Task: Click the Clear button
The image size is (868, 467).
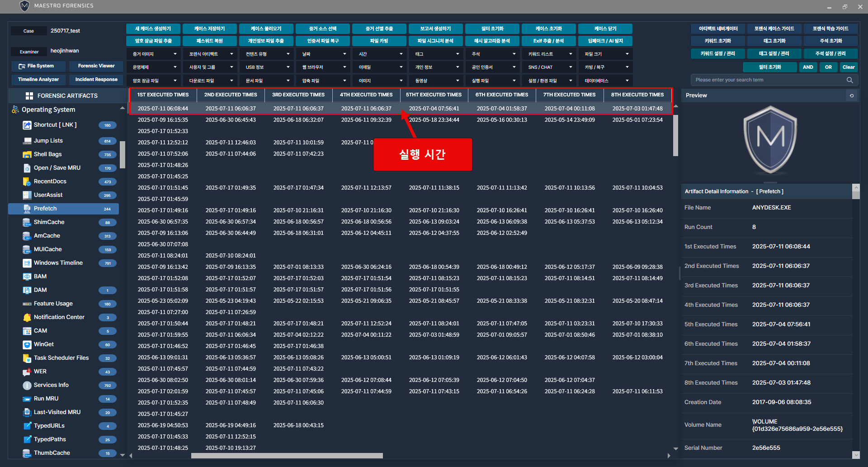Action: tap(849, 67)
